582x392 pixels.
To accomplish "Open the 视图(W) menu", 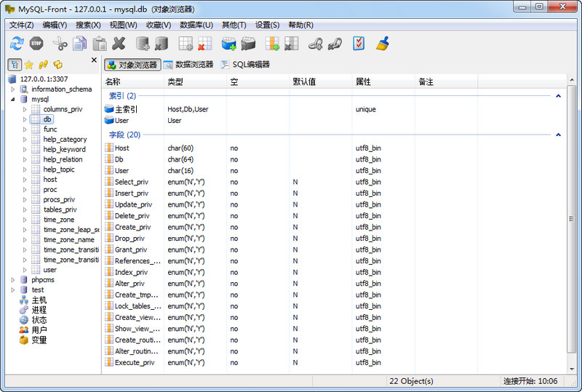I will [x=123, y=25].
